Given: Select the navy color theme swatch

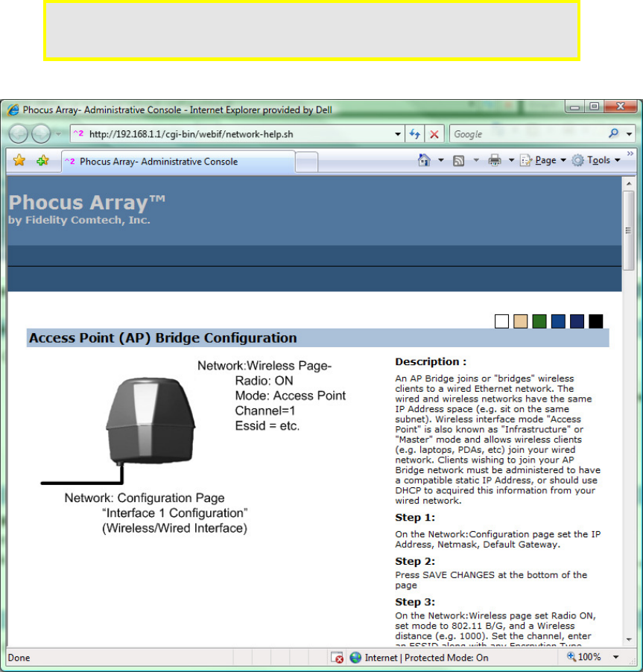Looking at the screenshot, I should (x=577, y=321).
